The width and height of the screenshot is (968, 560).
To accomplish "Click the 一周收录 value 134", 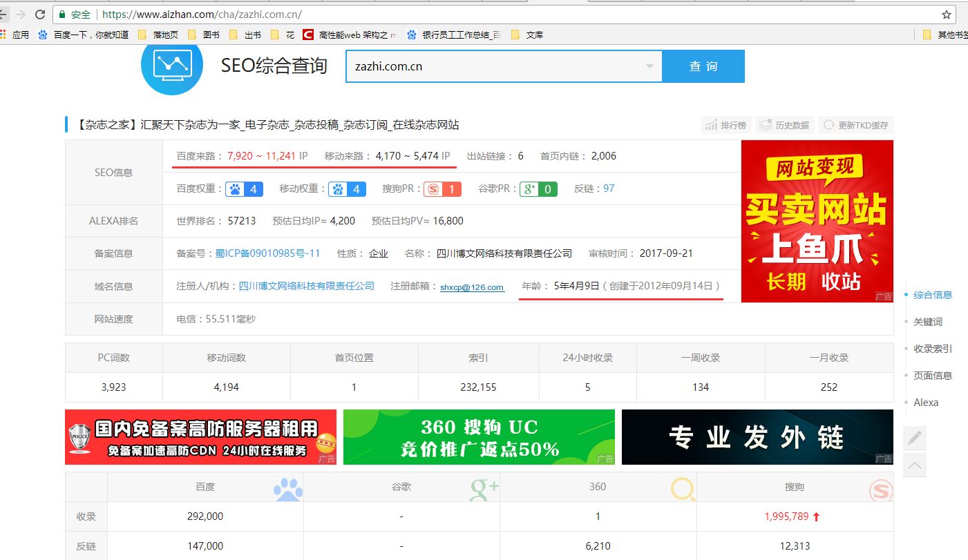I will (x=701, y=387).
